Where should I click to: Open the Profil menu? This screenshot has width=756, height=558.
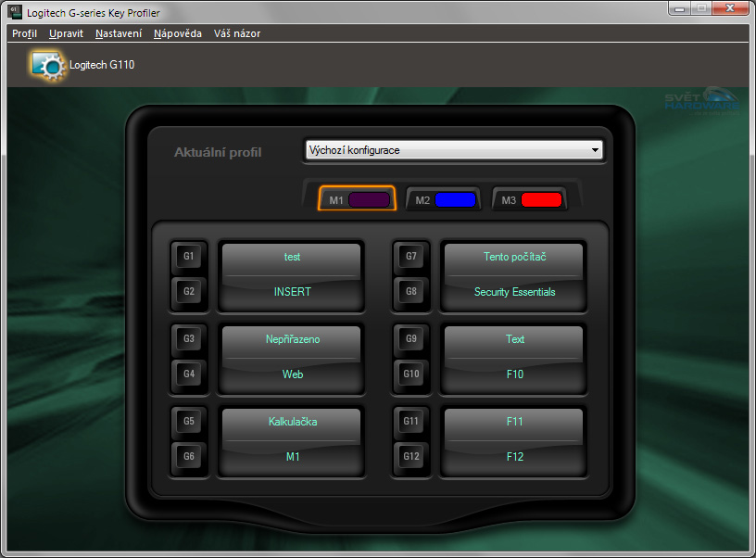24,33
